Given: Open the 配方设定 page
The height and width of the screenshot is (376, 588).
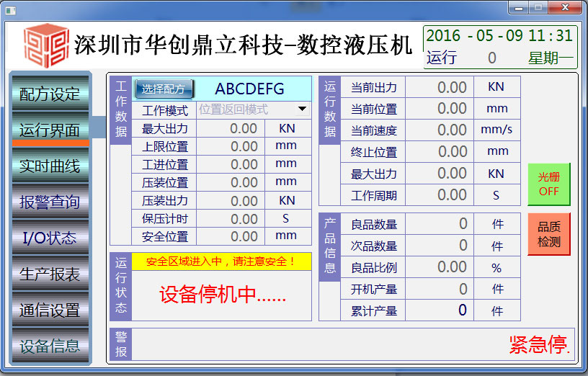Looking at the screenshot, I should point(50,94).
